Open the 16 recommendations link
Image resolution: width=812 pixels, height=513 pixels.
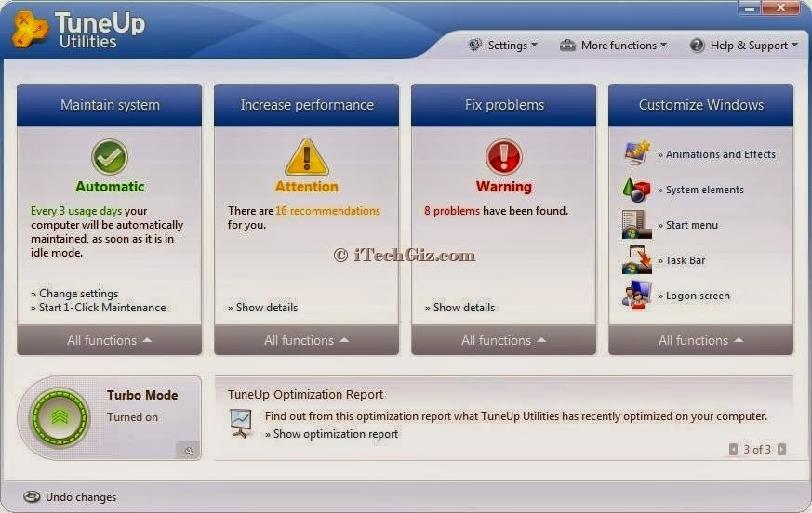click(x=327, y=211)
